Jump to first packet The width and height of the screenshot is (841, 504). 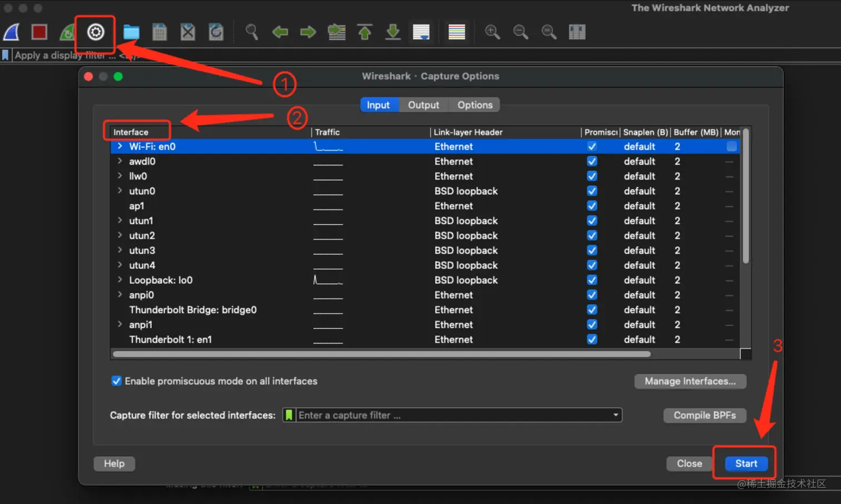365,32
